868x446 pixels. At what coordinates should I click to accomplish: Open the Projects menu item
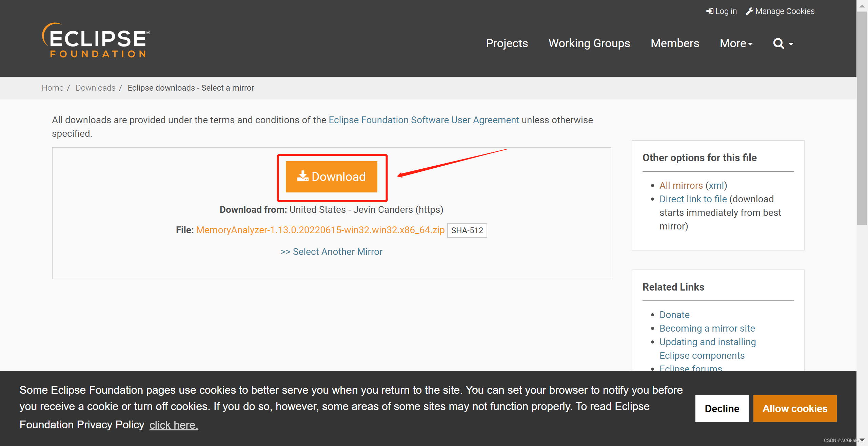point(507,43)
